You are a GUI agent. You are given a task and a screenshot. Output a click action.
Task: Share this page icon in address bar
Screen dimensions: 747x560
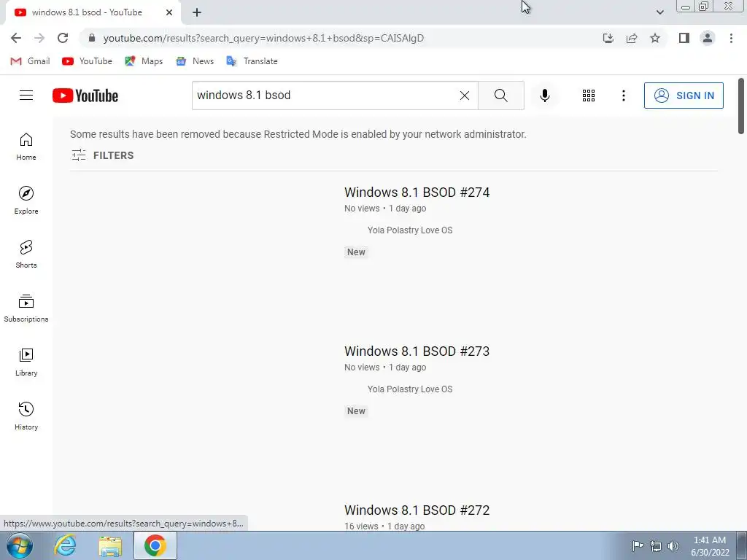tap(632, 38)
